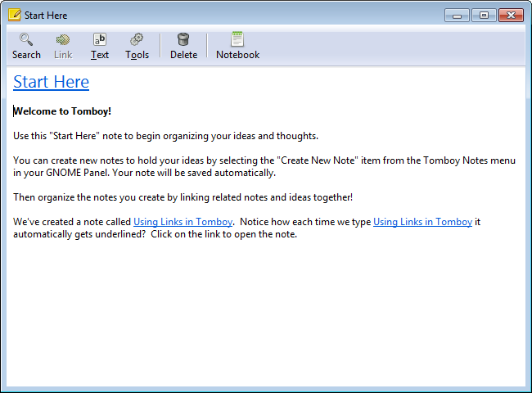The image size is (532, 393).
Task: Click the line starting 'You can create new notes'
Action: (x=264, y=160)
